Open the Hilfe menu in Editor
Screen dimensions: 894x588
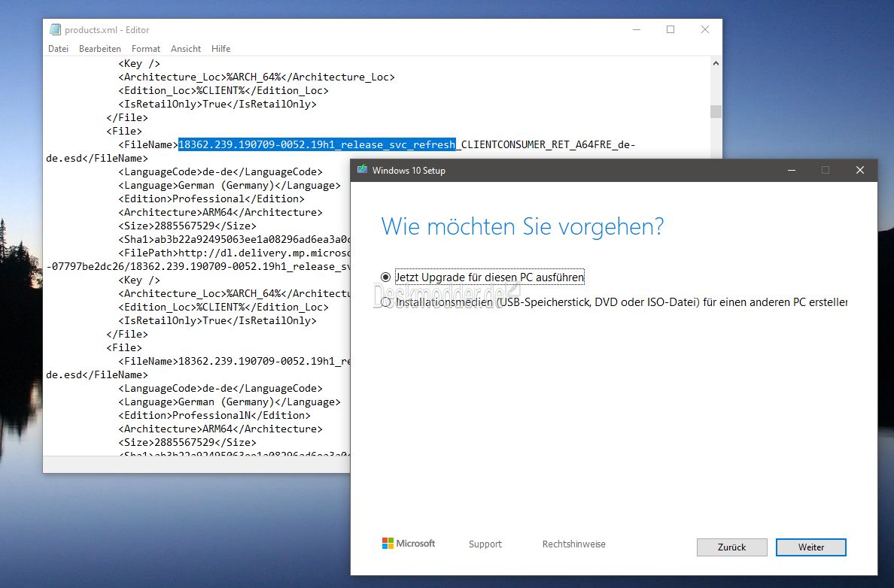pos(220,49)
